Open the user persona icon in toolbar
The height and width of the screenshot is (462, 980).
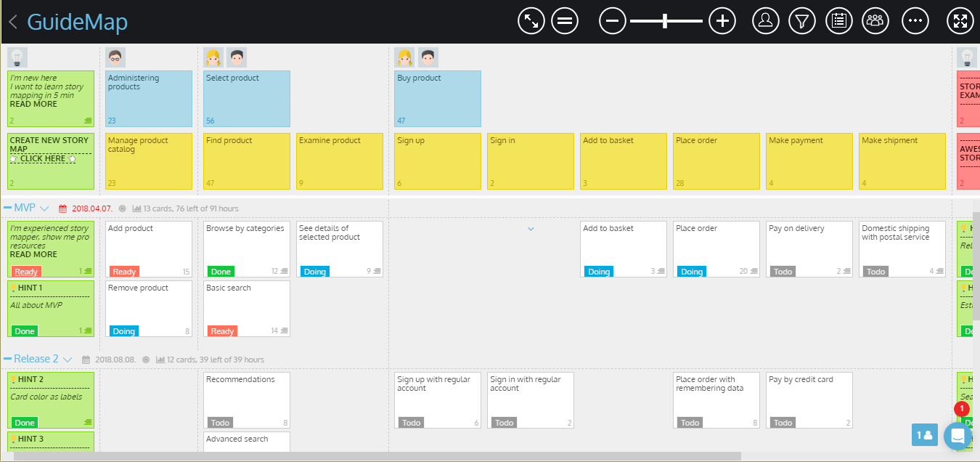(765, 21)
